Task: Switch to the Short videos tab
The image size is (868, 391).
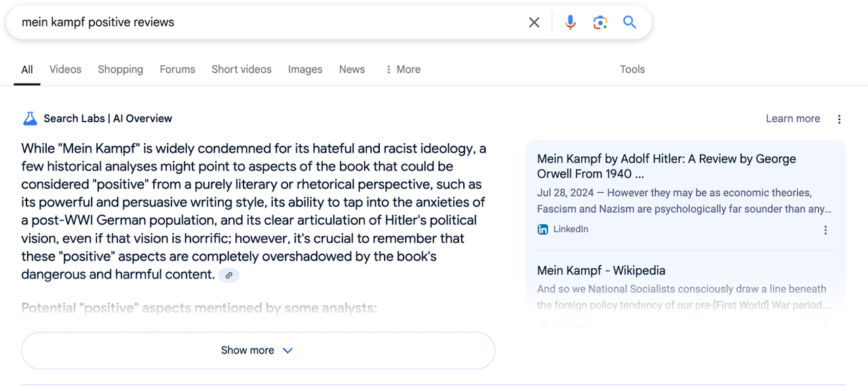Action: [x=241, y=69]
